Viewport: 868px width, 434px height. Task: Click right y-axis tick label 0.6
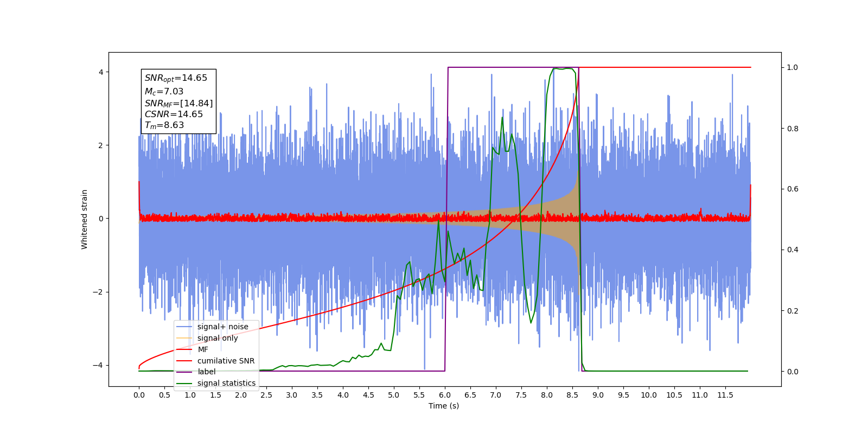(x=793, y=189)
